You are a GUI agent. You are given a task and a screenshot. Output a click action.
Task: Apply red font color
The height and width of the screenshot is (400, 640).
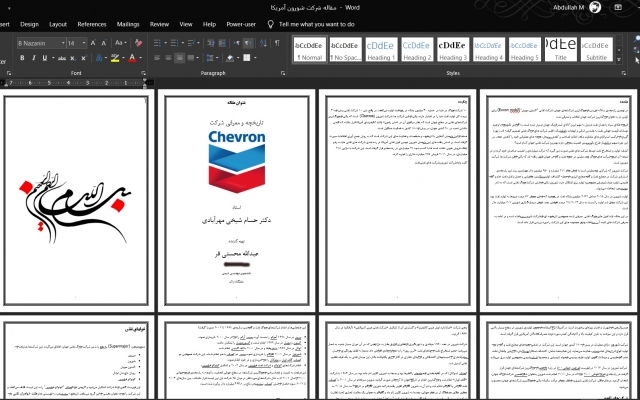132,58
